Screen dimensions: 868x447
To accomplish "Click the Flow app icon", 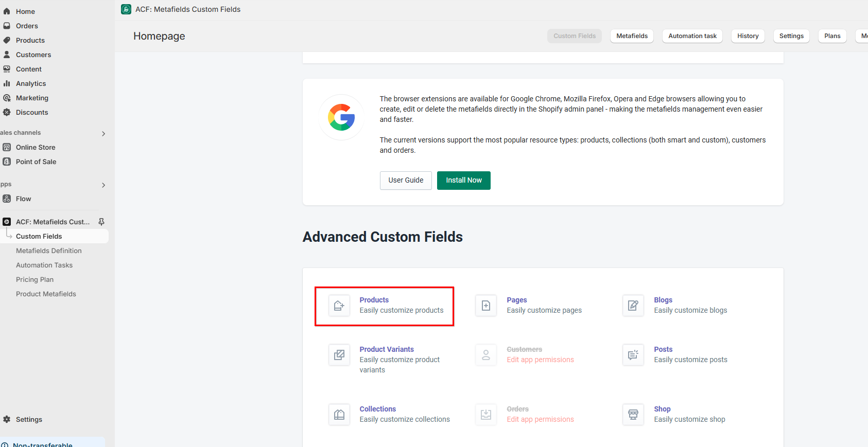I will click(x=7, y=199).
